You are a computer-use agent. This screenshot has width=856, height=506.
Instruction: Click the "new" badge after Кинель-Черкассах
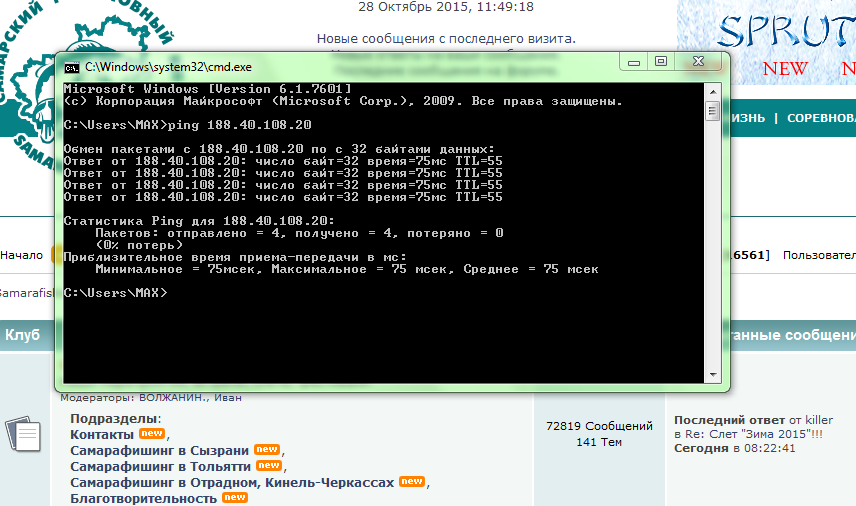(x=412, y=482)
